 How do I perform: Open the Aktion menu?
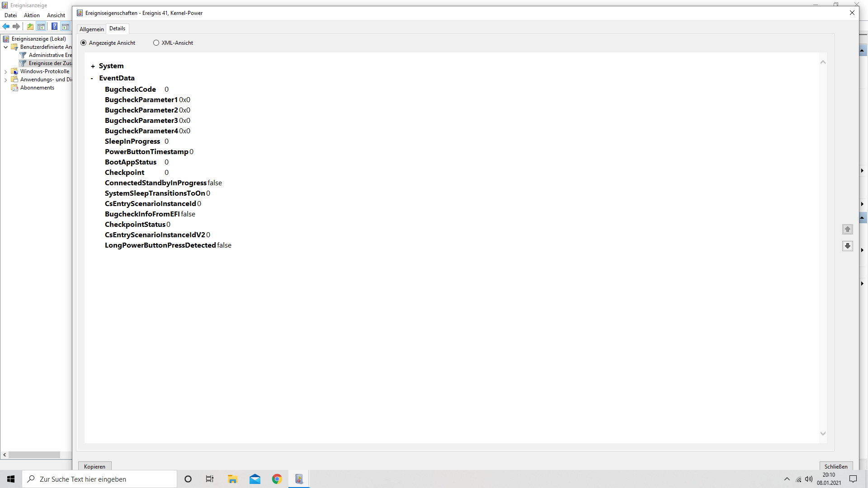pyautogui.click(x=32, y=15)
